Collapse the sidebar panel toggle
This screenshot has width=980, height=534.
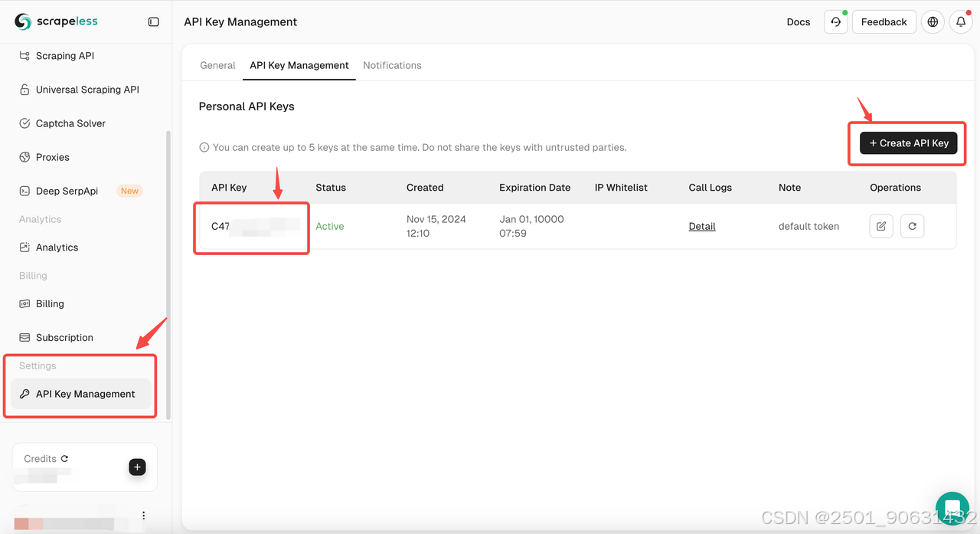pyautogui.click(x=154, y=22)
